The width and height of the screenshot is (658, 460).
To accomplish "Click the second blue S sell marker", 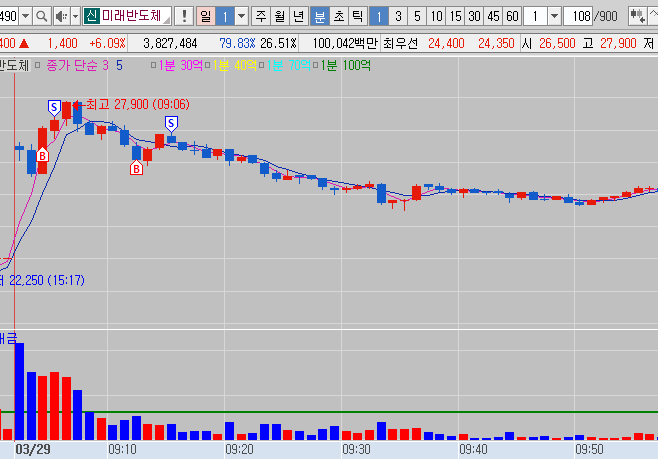I will tap(171, 122).
